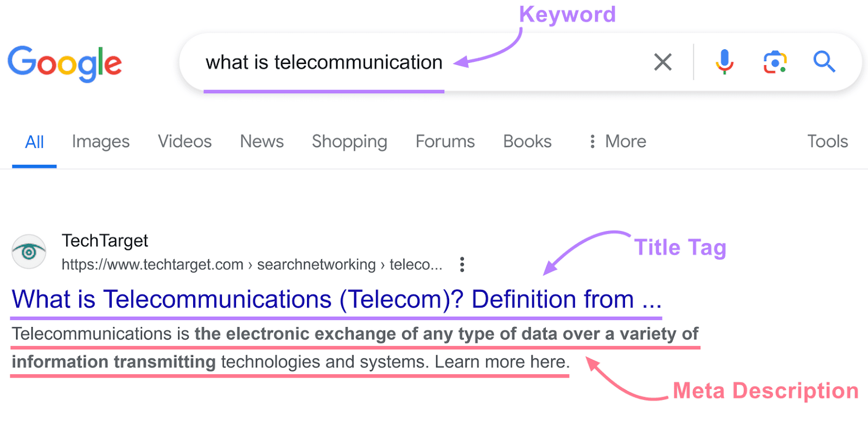
Task: Open the Tools options
Action: click(827, 142)
